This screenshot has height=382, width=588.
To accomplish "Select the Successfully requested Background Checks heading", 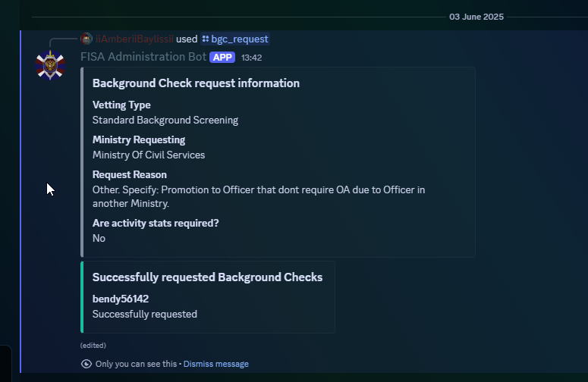I will pos(207,277).
